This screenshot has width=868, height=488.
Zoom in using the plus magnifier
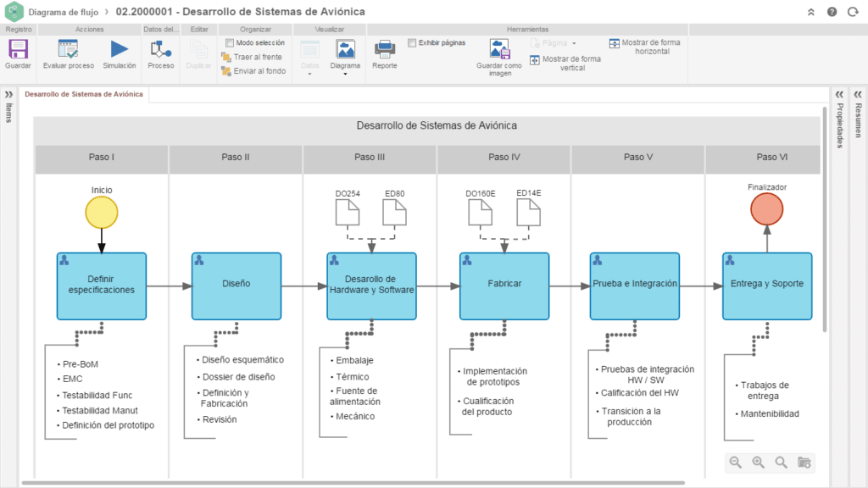point(758,463)
